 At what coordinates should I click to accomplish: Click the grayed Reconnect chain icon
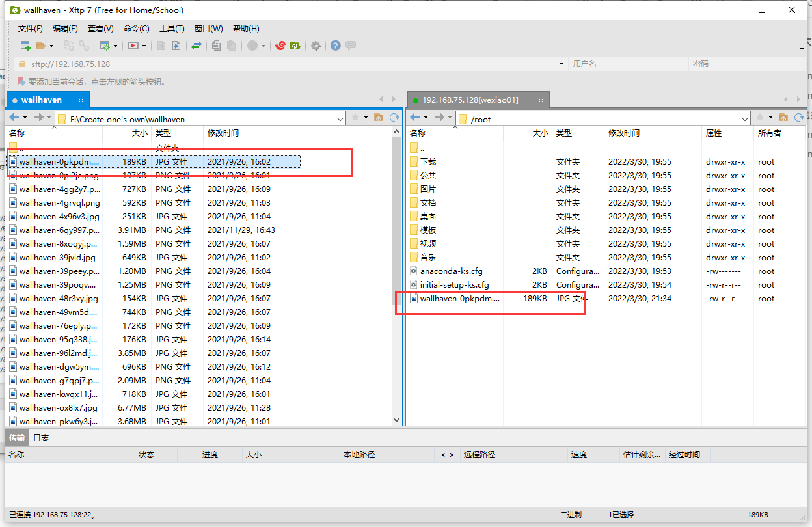(68, 46)
